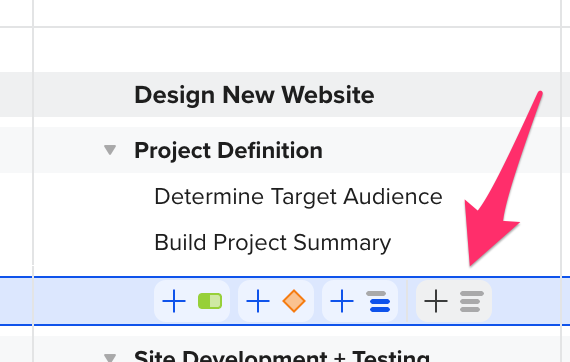Click the gray stacked-lines icon

coord(472,301)
